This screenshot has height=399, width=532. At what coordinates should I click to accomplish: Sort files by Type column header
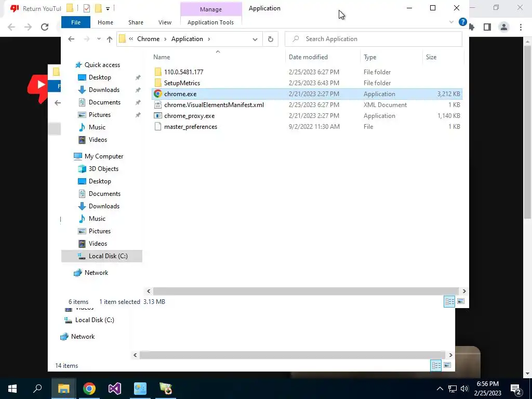(x=370, y=57)
